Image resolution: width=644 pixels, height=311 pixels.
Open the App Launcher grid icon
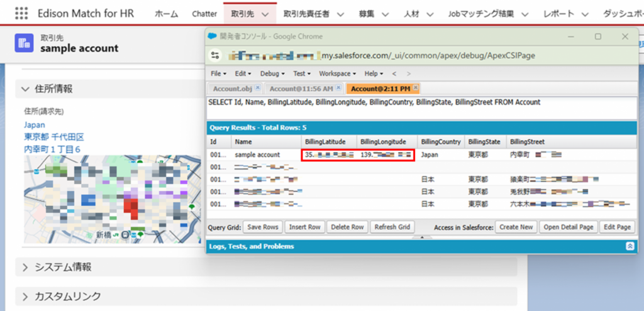[21, 13]
